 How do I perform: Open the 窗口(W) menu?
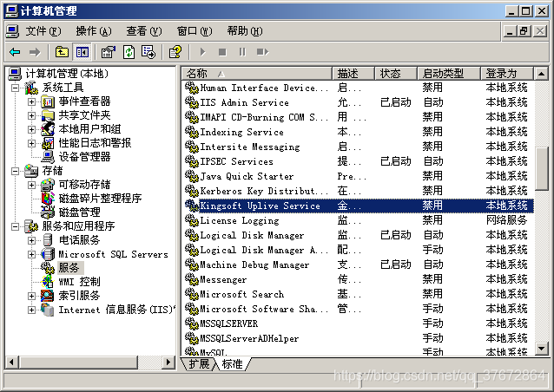[195, 31]
